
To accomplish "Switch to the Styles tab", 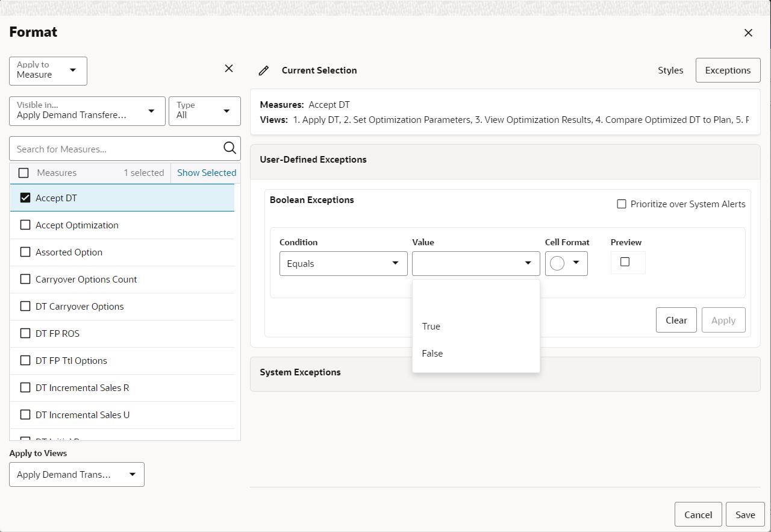I will (670, 70).
